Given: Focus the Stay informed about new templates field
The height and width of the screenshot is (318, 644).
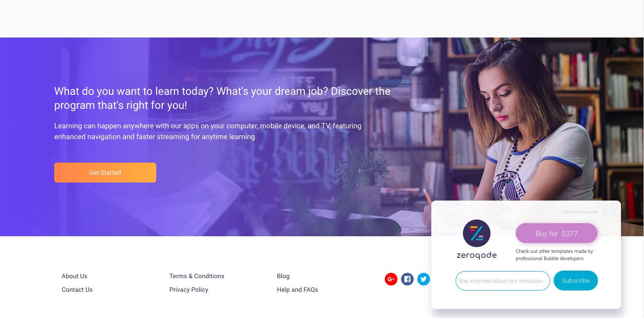Looking at the screenshot, I should (503, 281).
